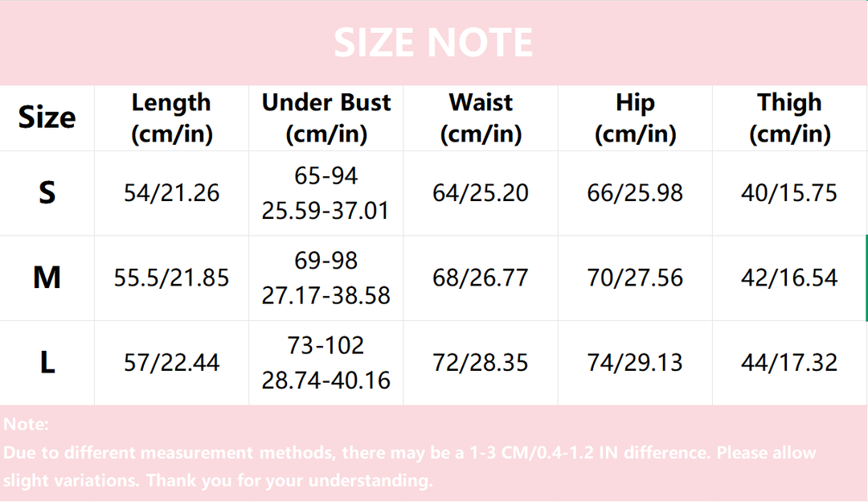Viewport: 868px width, 502px height.
Task: Select the Thigh (cm/in) header
Action: (x=789, y=118)
